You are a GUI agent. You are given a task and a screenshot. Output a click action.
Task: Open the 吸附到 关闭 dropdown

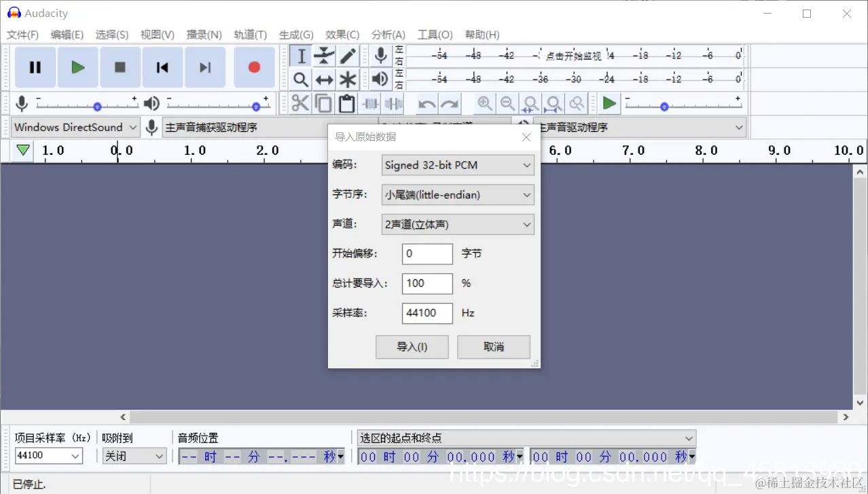tap(134, 456)
